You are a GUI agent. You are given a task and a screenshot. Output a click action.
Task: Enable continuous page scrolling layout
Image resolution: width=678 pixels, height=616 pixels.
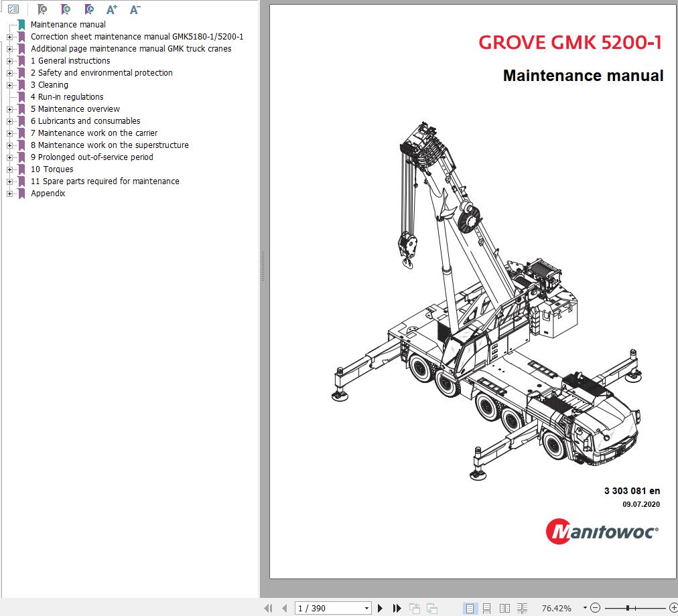click(487, 608)
